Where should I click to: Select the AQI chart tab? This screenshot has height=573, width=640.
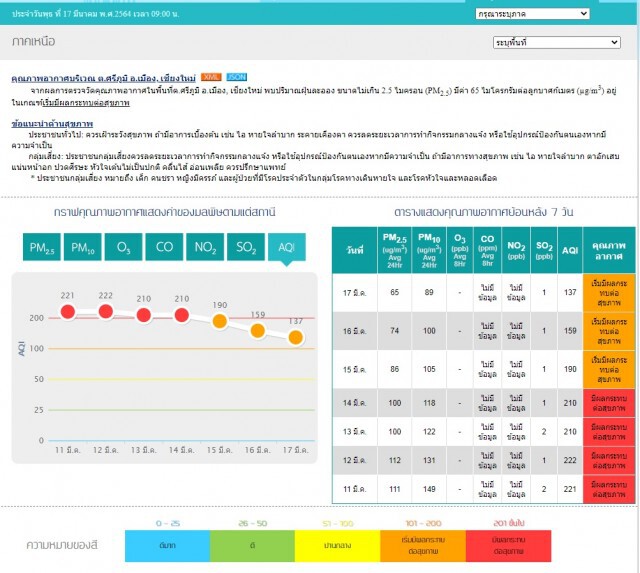pyautogui.click(x=287, y=247)
